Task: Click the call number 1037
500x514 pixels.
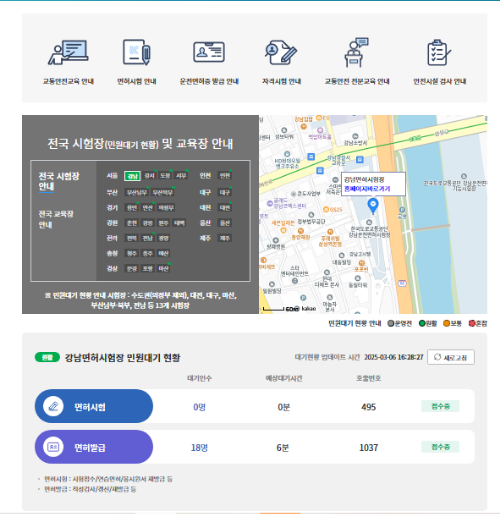Action: (x=368, y=448)
